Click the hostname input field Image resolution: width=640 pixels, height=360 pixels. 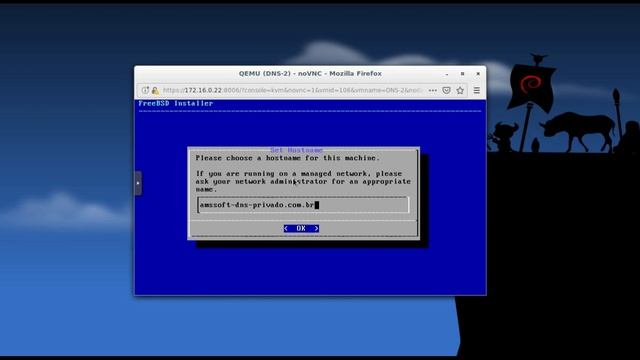[x=303, y=205]
